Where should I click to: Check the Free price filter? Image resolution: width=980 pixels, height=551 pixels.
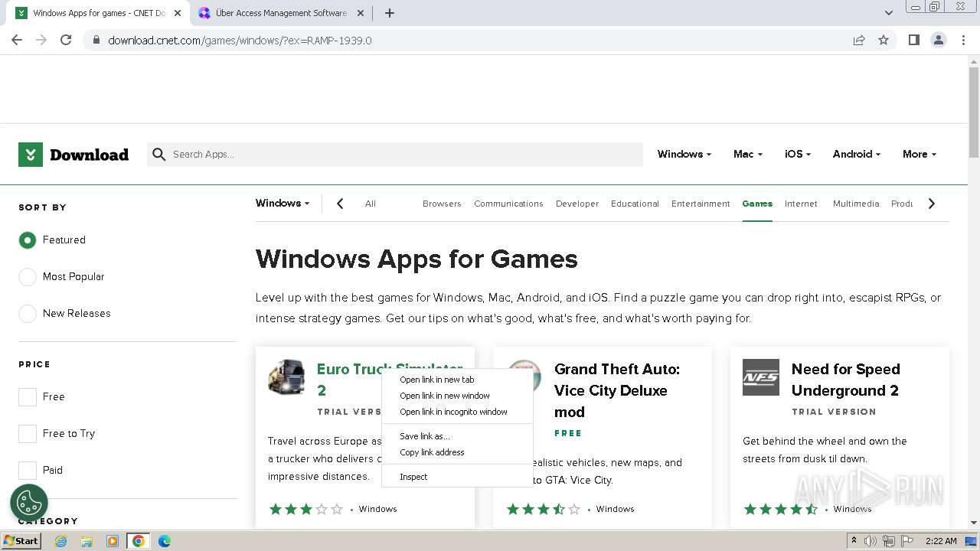tap(28, 396)
